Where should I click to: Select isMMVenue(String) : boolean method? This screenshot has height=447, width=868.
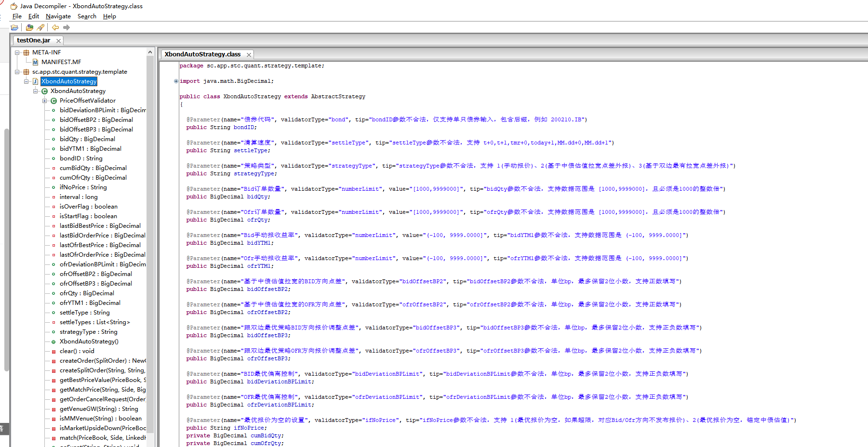point(101,419)
